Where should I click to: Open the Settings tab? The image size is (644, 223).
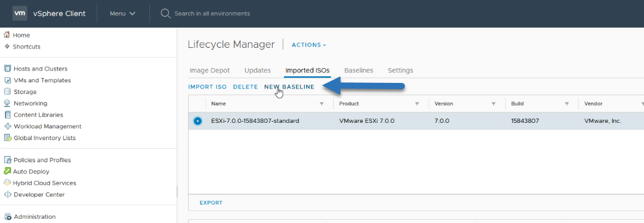(401, 70)
